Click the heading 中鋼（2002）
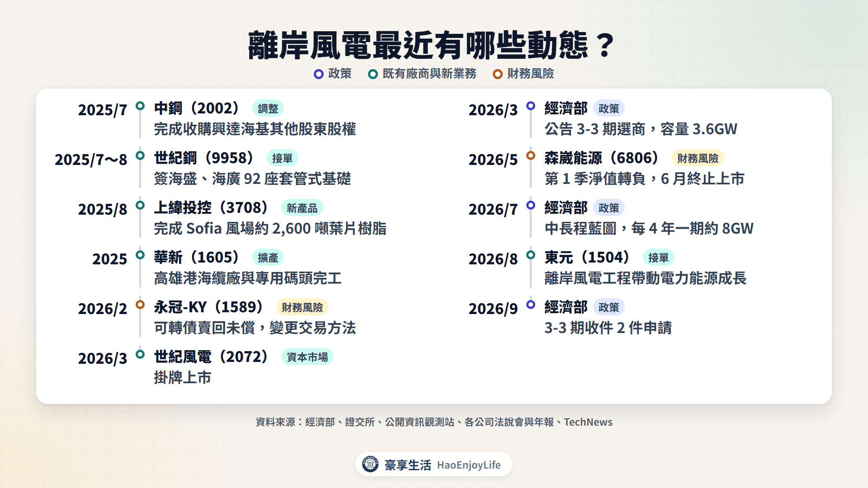 (x=197, y=108)
